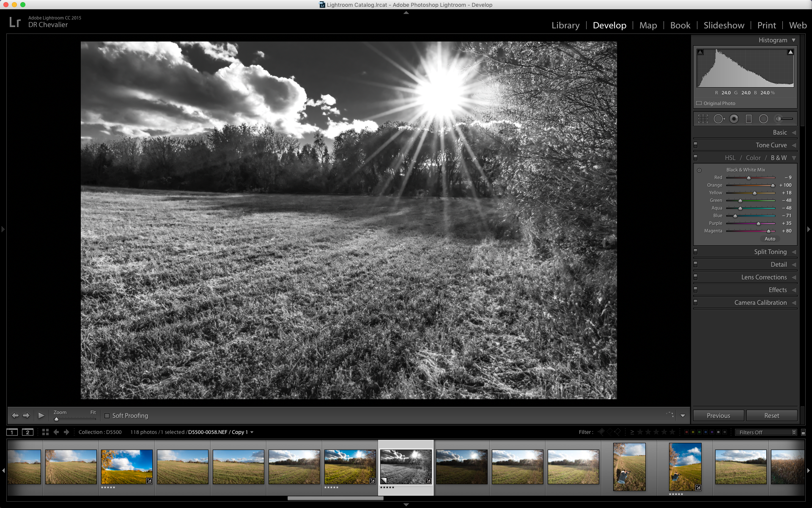
Task: Switch to the Library module
Action: (x=565, y=25)
